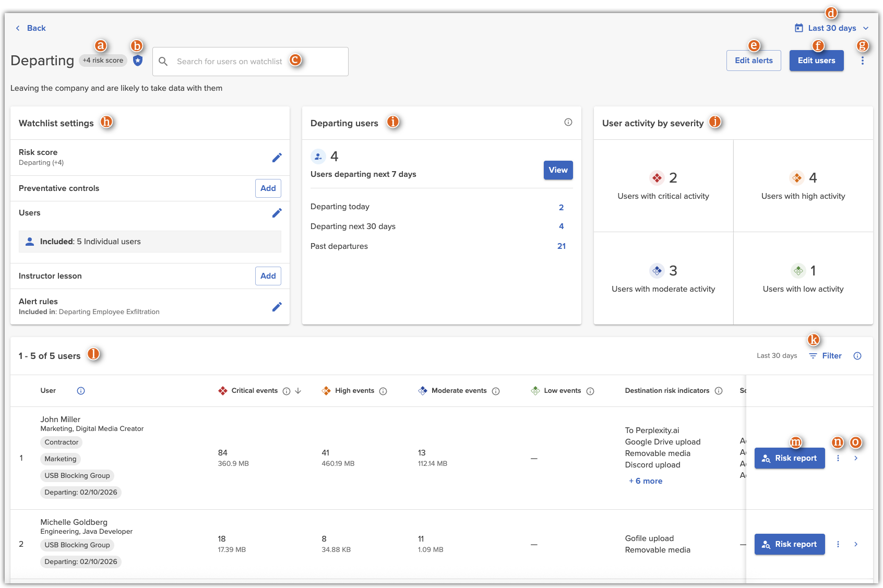Click the info icon beside Critical events
The image size is (883, 588).
pos(287,391)
